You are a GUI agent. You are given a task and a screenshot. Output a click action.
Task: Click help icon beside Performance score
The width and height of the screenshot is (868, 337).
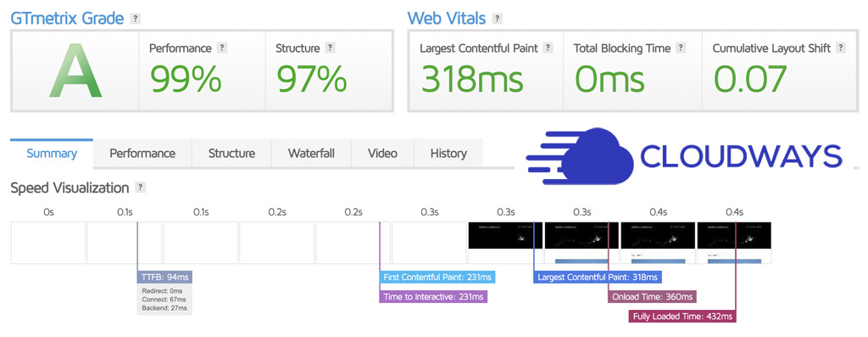pos(222,48)
